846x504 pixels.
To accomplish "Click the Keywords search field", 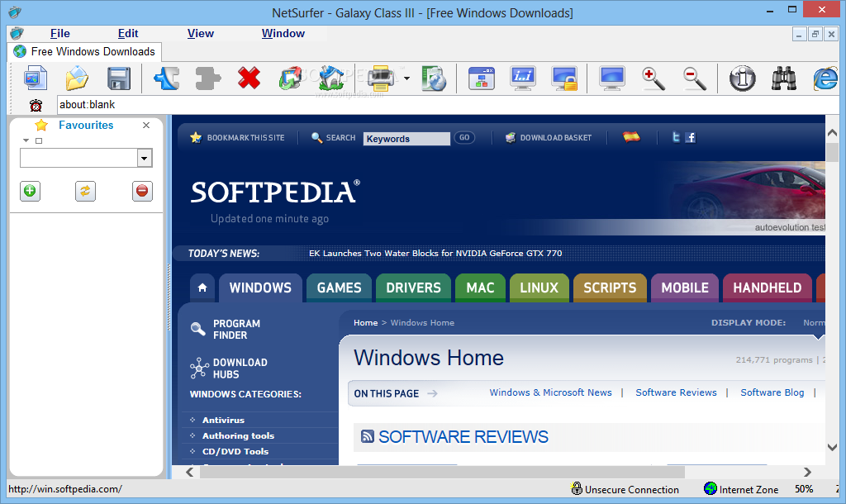I will 406,139.
